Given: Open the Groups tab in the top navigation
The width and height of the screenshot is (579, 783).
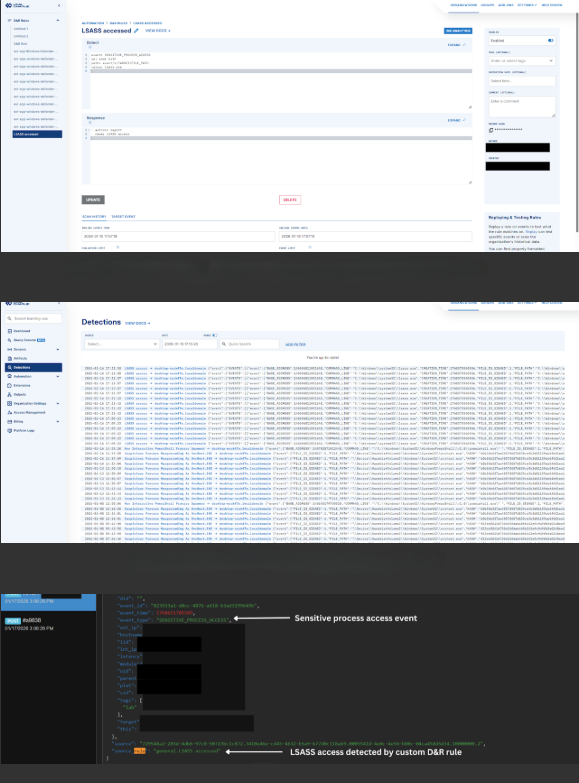Looking at the screenshot, I should [x=488, y=5].
